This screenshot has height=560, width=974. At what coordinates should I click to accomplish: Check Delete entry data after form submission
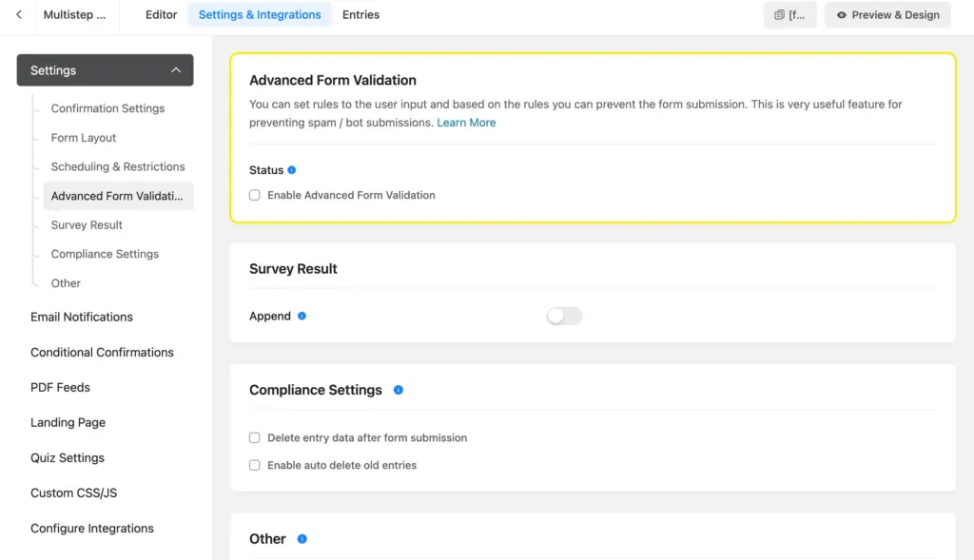(x=255, y=438)
